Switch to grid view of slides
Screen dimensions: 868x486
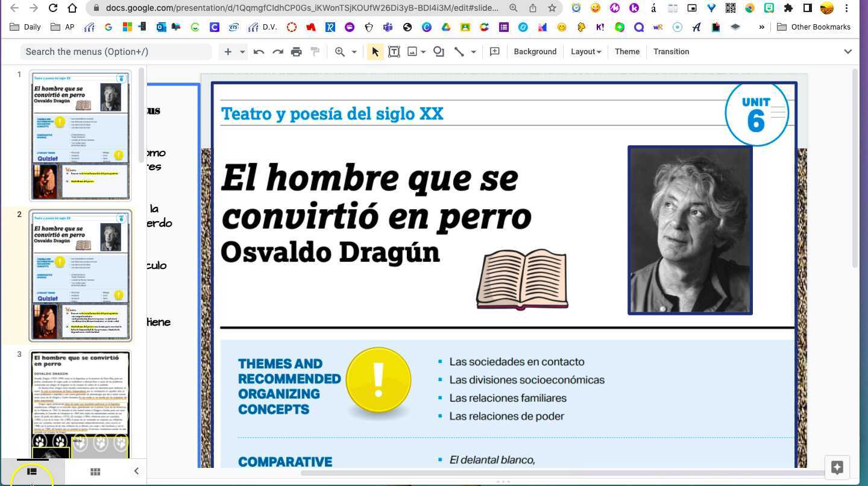pos(95,471)
